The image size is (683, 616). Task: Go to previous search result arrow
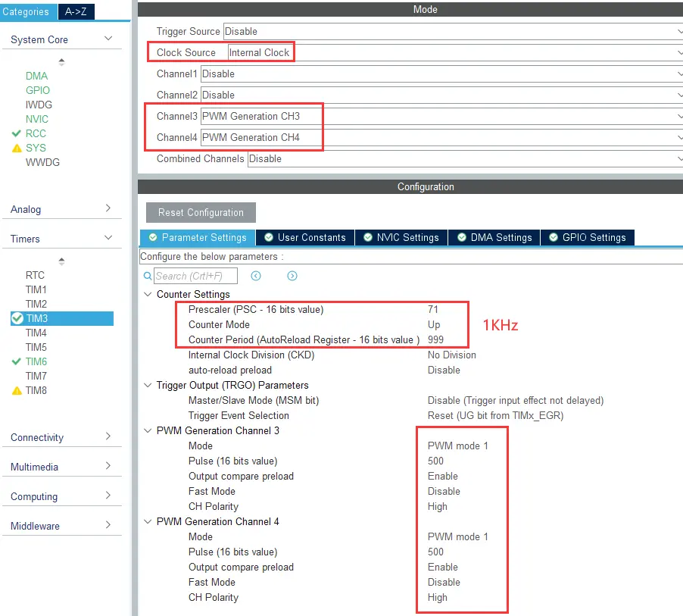click(256, 277)
